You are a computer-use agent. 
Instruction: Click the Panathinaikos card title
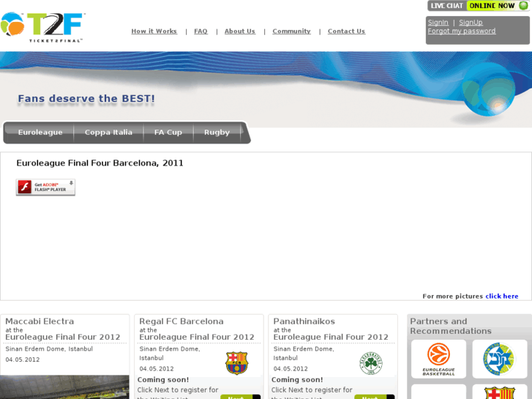click(x=304, y=321)
